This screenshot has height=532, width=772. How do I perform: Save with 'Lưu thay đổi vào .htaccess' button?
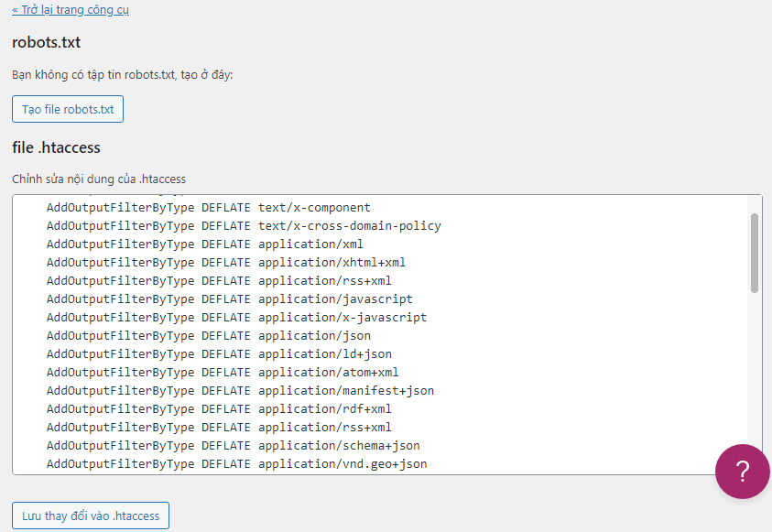click(91, 516)
